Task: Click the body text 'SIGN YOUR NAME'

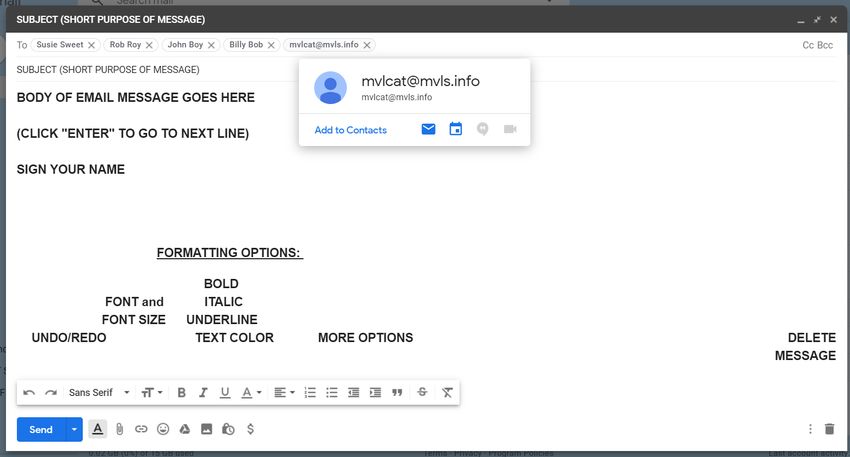Action: [x=70, y=169]
